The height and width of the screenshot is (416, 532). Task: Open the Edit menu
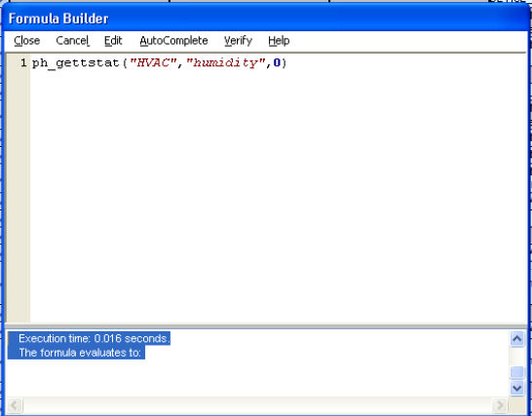[113, 41]
